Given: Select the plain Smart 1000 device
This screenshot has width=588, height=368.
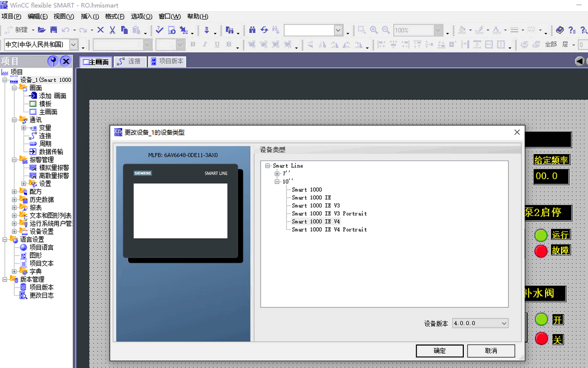Looking at the screenshot, I should click(x=307, y=190).
